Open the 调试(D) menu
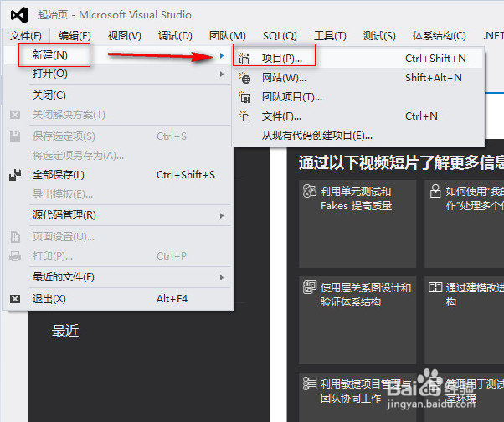Screen dimensions: 504x422 pyautogui.click(x=175, y=36)
